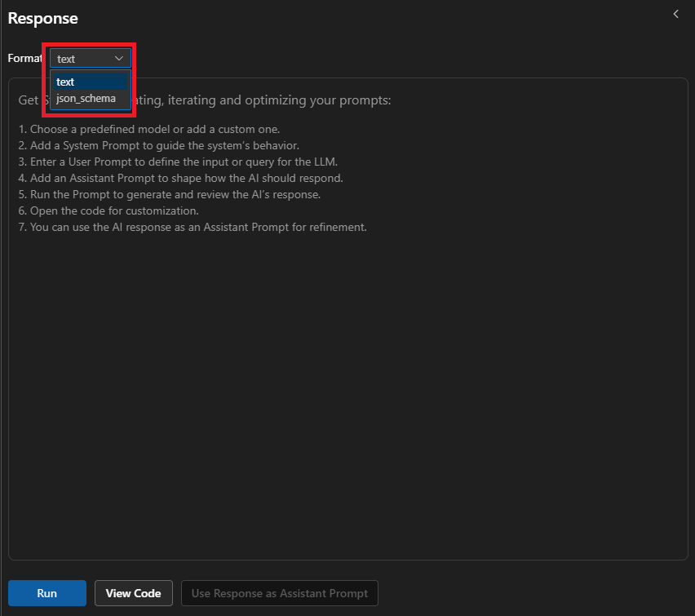Click the Response heading

click(43, 18)
